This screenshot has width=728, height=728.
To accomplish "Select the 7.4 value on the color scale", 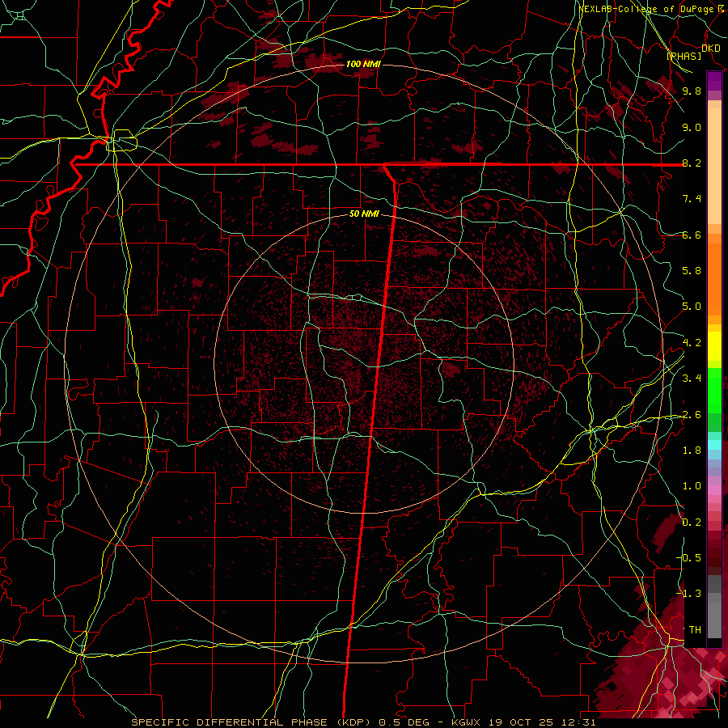I will click(x=692, y=199).
